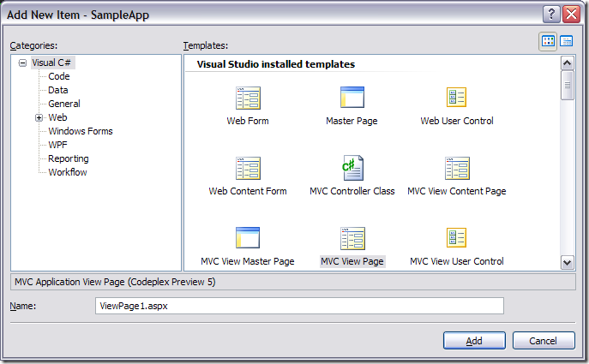Click the Name text field
Viewport: 589px width, 364px height.
(x=299, y=306)
